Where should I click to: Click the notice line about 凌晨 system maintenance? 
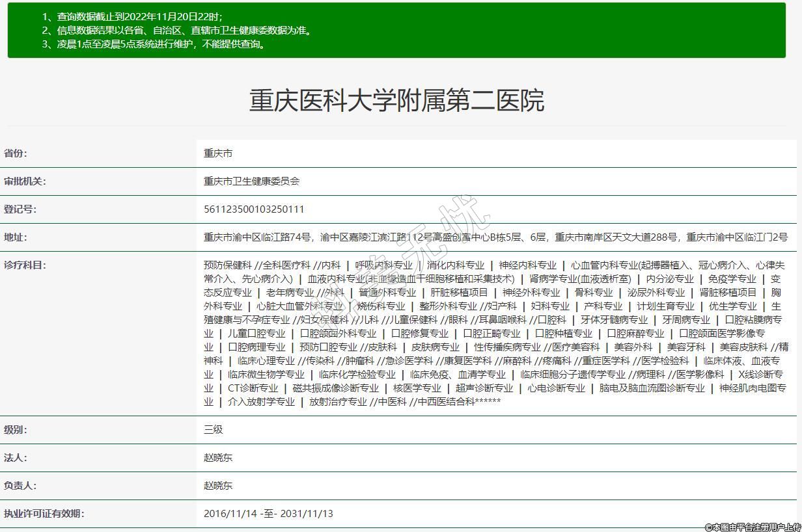click(154, 44)
